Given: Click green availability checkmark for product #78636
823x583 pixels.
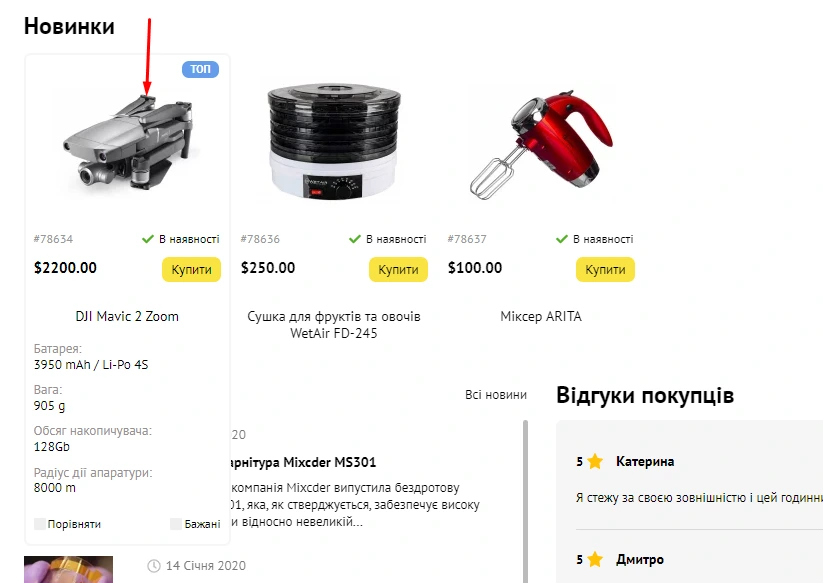Looking at the screenshot, I should tap(354, 239).
